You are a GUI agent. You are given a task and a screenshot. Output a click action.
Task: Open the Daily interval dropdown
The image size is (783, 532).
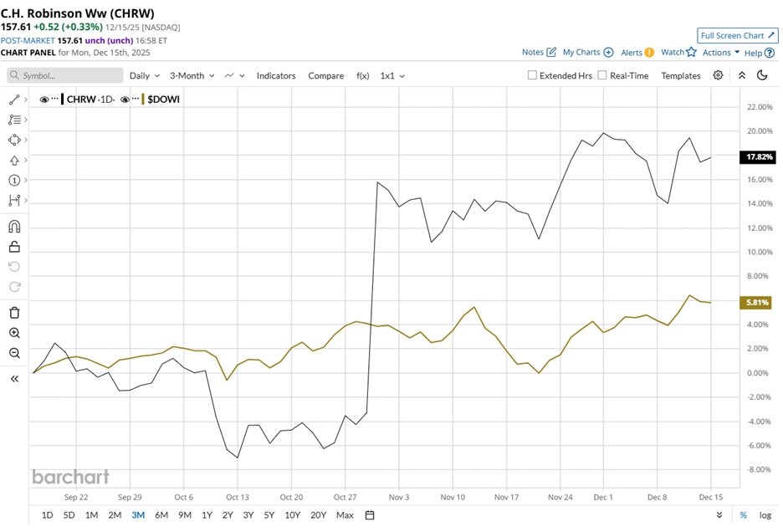145,75
